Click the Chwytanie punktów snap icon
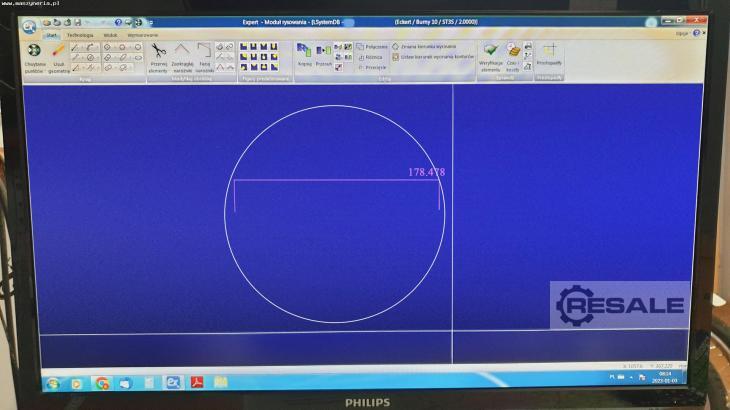Image resolution: width=730 pixels, height=410 pixels. coord(35,51)
